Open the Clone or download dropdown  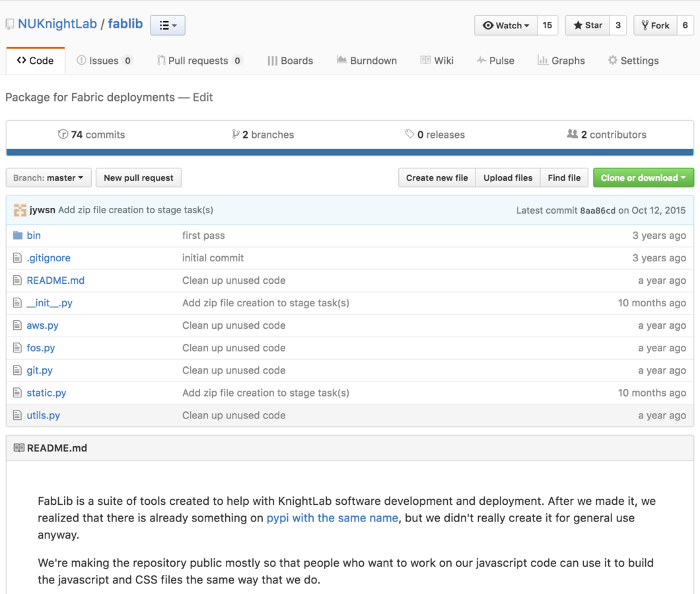pos(643,178)
